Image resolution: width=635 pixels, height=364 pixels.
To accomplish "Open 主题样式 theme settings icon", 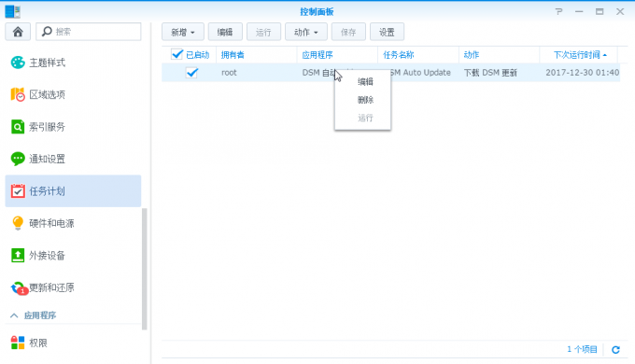I will [18, 63].
